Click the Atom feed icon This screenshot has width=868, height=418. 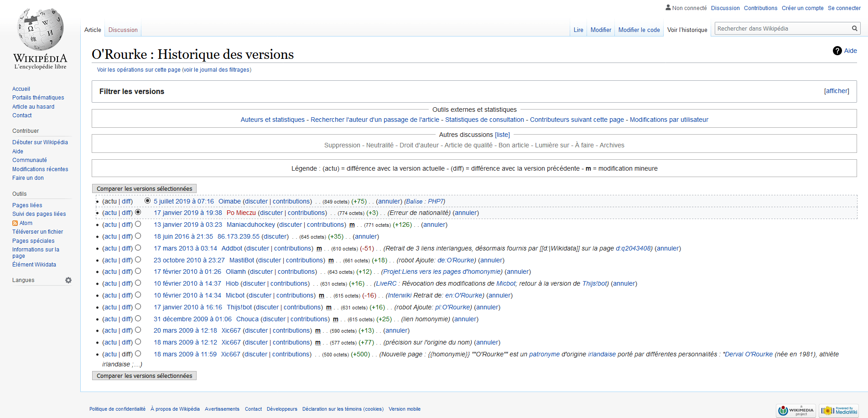tap(15, 223)
